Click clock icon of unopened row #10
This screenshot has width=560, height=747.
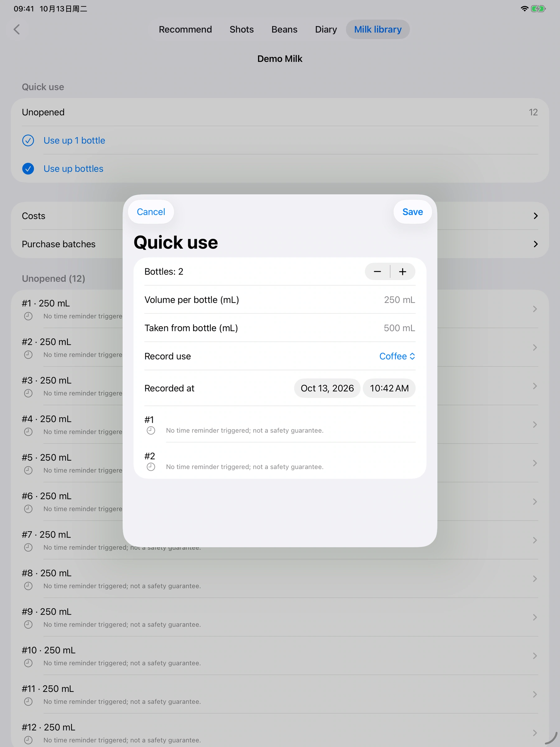[x=28, y=663]
